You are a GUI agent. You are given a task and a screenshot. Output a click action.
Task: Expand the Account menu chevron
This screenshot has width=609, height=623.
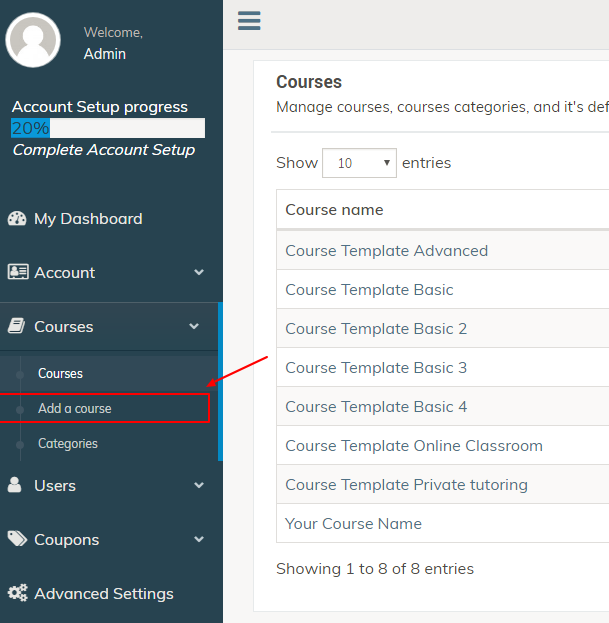pyautogui.click(x=199, y=272)
